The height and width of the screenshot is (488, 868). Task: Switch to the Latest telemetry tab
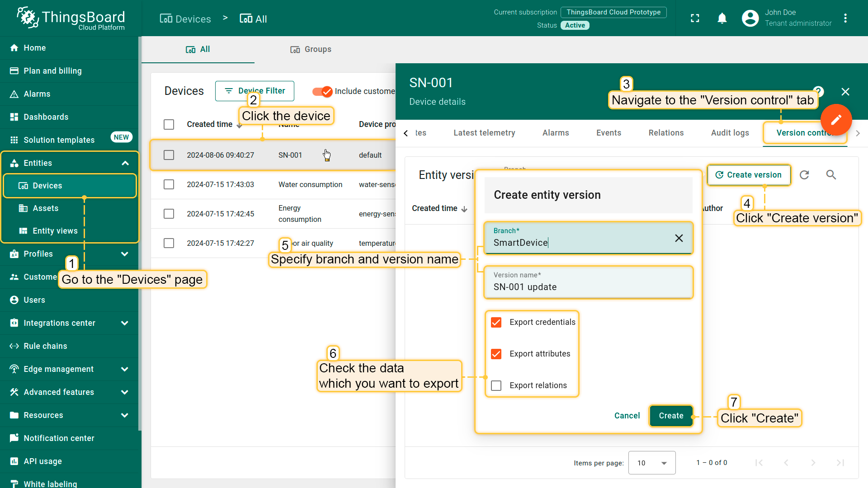[x=484, y=133]
